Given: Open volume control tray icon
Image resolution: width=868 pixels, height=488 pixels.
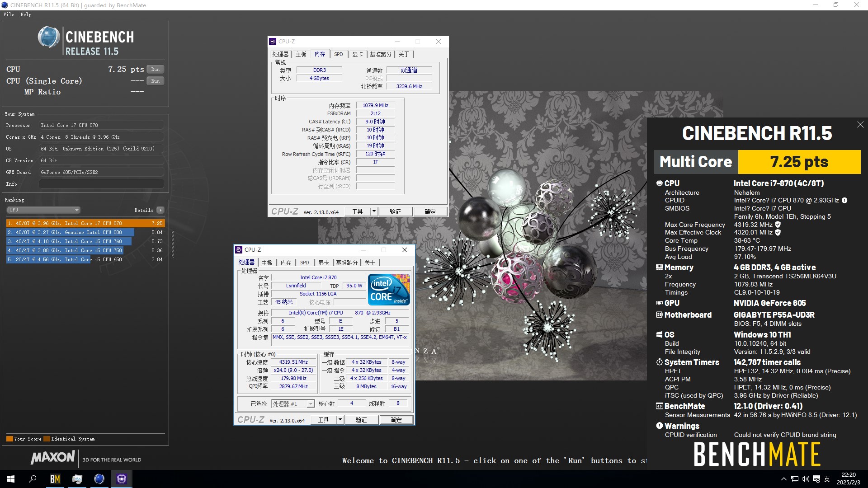Looking at the screenshot, I should click(806, 479).
